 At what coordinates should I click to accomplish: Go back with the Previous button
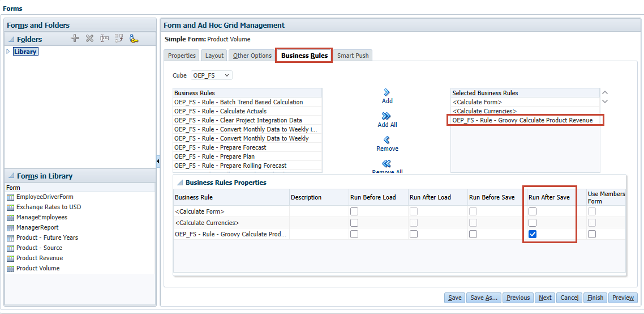click(x=518, y=298)
